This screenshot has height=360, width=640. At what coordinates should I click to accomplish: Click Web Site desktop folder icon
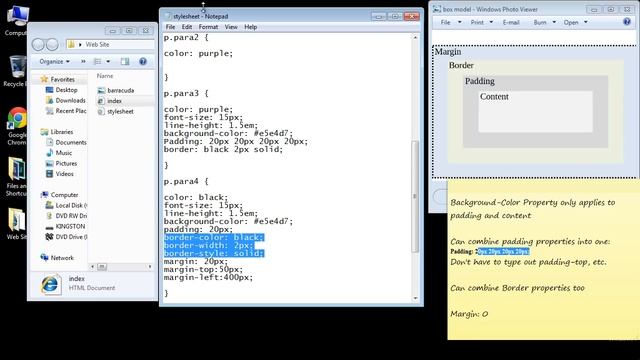click(x=16, y=224)
